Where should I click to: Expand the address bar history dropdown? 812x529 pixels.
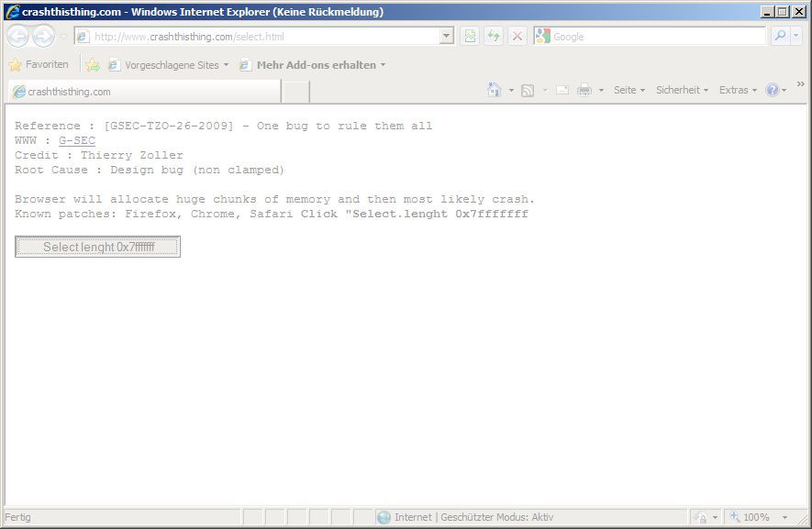point(447,37)
